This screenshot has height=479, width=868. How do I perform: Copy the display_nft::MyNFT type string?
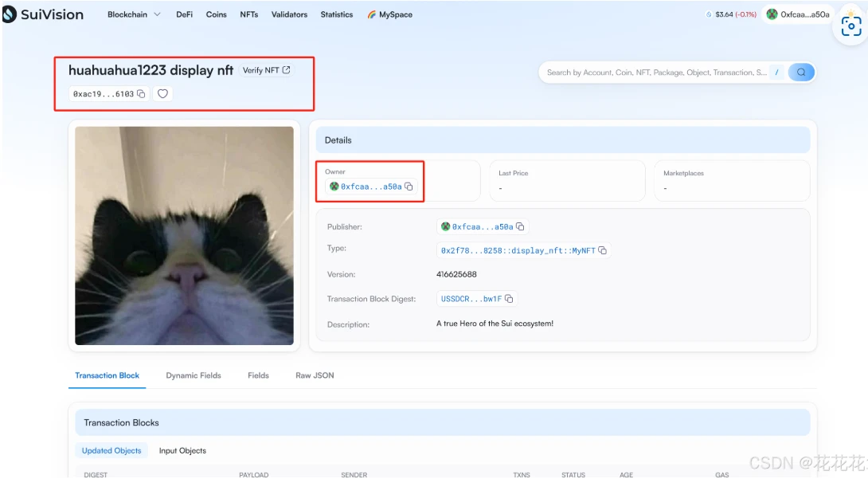click(x=603, y=250)
